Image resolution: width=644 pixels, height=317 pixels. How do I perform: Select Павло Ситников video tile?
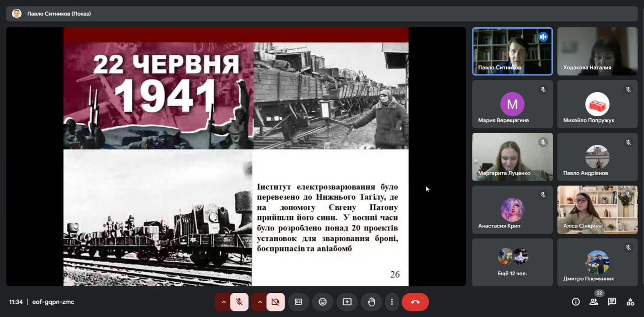pos(512,51)
